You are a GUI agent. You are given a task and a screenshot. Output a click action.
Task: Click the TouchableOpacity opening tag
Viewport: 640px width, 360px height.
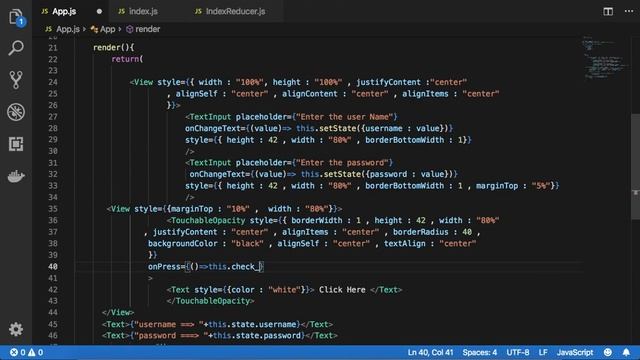point(206,220)
